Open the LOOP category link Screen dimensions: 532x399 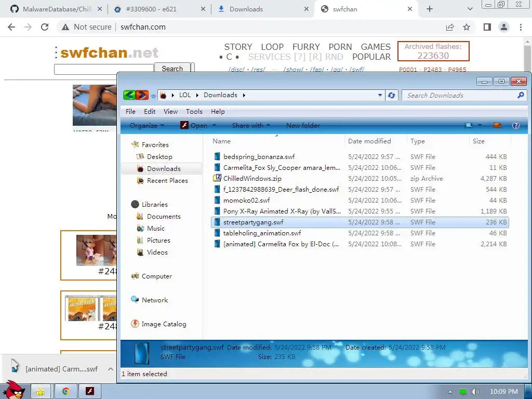point(272,47)
